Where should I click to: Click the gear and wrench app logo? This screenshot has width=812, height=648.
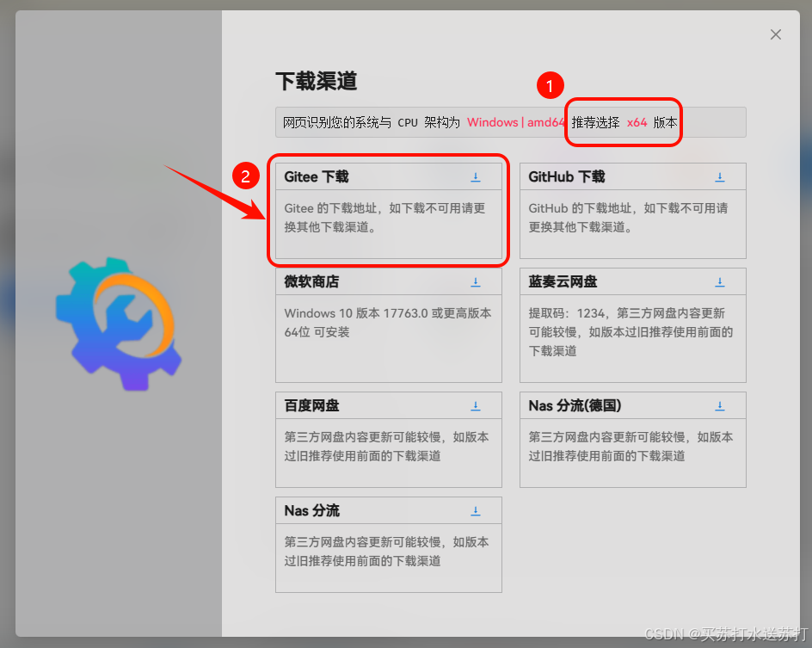(119, 324)
